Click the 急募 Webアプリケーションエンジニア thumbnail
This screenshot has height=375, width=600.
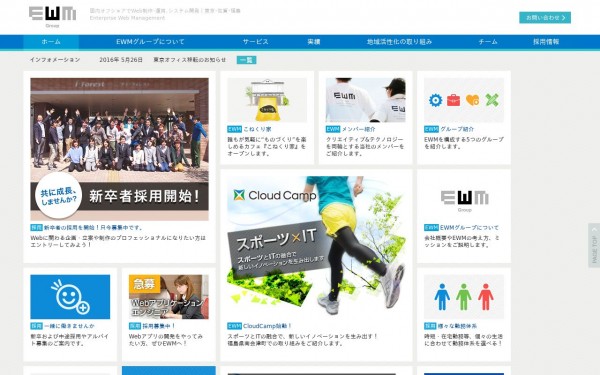tap(169, 297)
